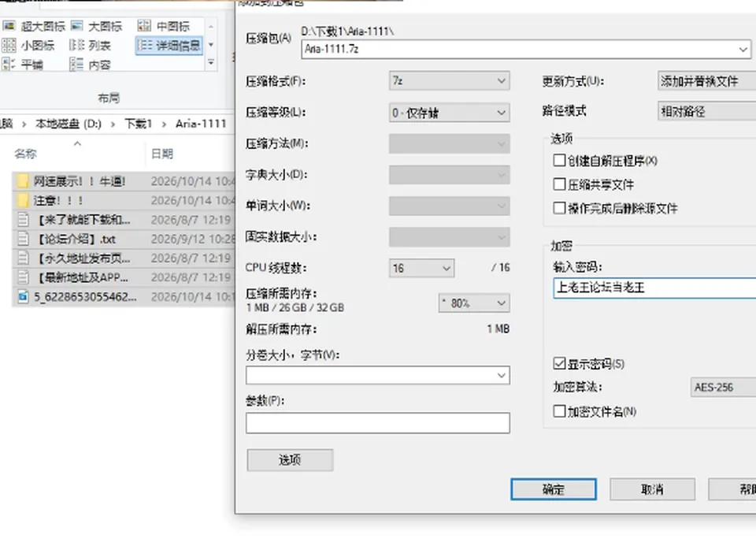Open the 压缩等级 dropdown showing 仅存储
Screen dimensions: 756x546
click(450, 113)
